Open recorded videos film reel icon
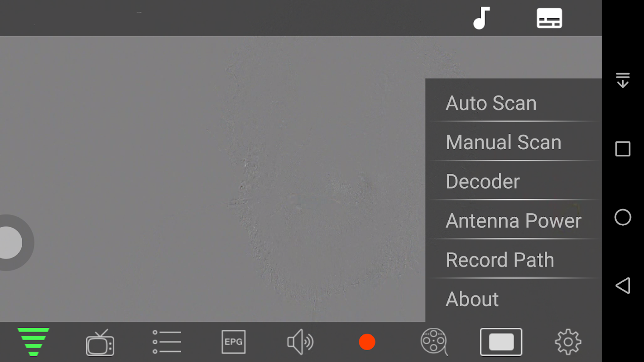The image size is (644, 362). tap(434, 342)
